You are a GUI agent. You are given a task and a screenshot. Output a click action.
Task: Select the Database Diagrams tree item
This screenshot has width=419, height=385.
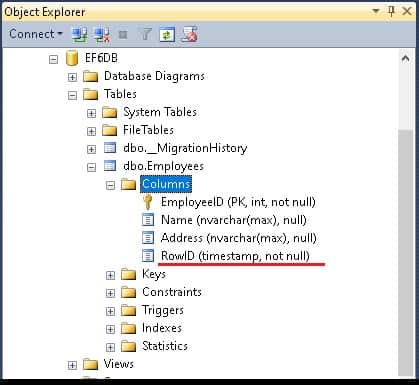pos(154,76)
